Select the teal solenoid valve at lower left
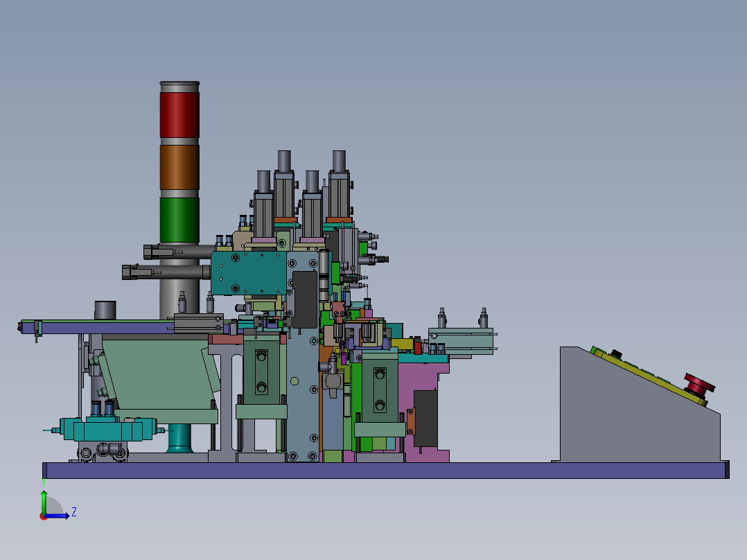 pyautogui.click(x=108, y=428)
